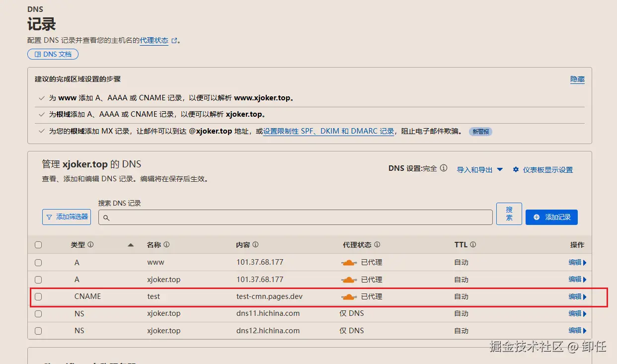Click the 代理状态 column header
Viewport: 617px width, 364px height.
[357, 245]
